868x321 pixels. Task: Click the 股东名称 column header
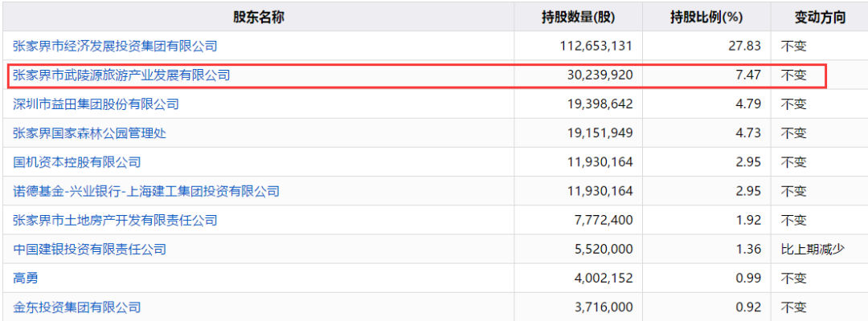pyautogui.click(x=258, y=17)
